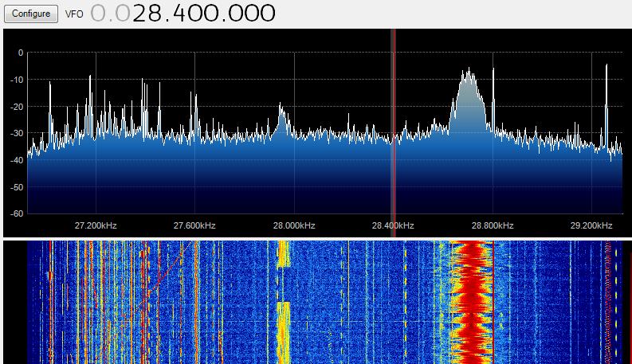Viewport: 632px width, 364px height.
Task: Click the 28.400kHz axis label
Action: coord(393,225)
